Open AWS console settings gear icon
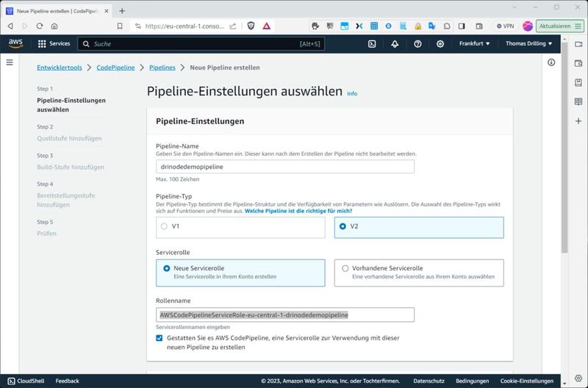Viewport: 588px width, 388px height. (x=440, y=44)
